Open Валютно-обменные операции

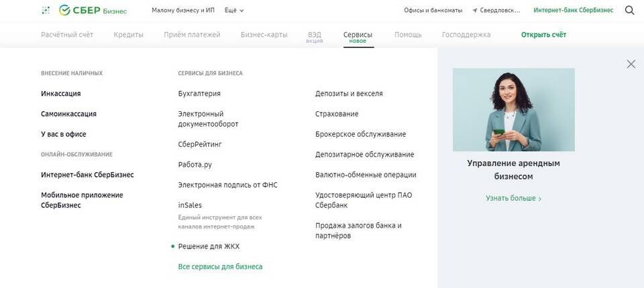[366, 175]
